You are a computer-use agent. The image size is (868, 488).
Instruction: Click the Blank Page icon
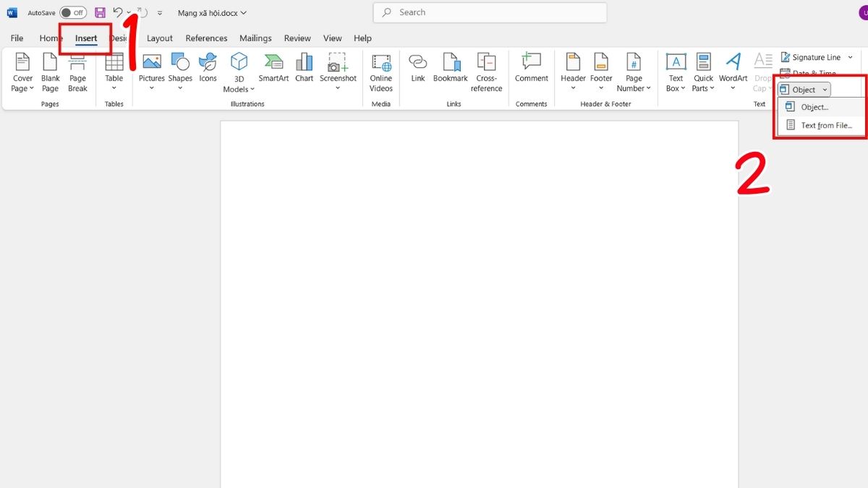point(50,72)
